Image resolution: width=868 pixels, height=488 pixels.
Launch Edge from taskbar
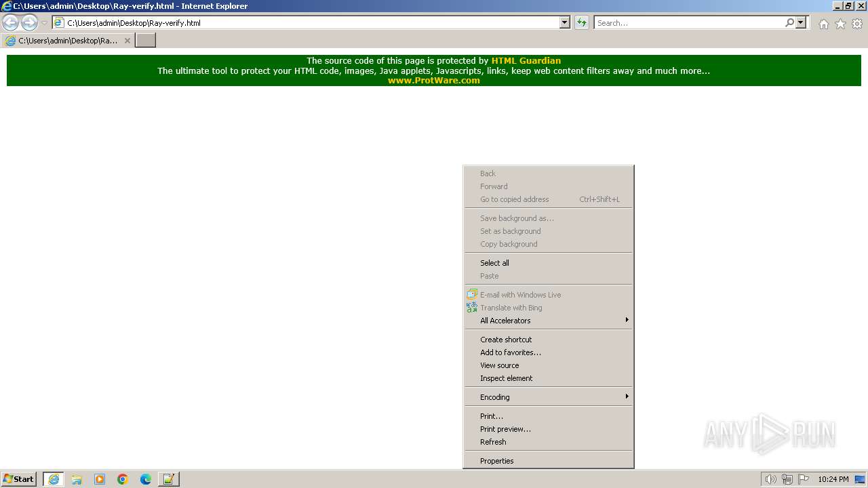click(x=146, y=479)
